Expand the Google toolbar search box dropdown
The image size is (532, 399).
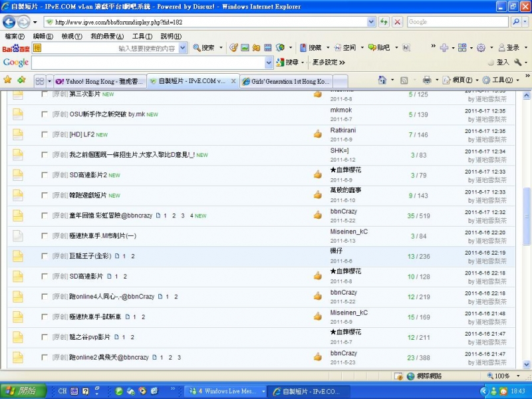click(x=269, y=63)
